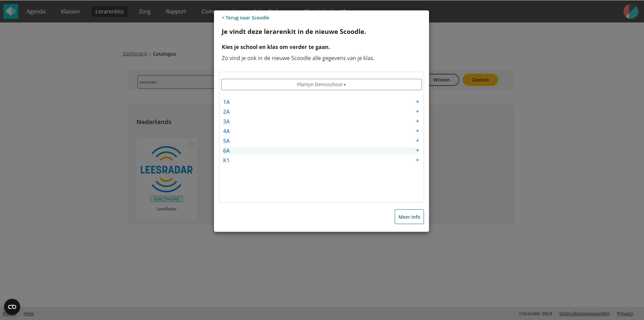The width and height of the screenshot is (644, 320).
Task: Click Terug naar Scoodle link
Action: (x=246, y=18)
